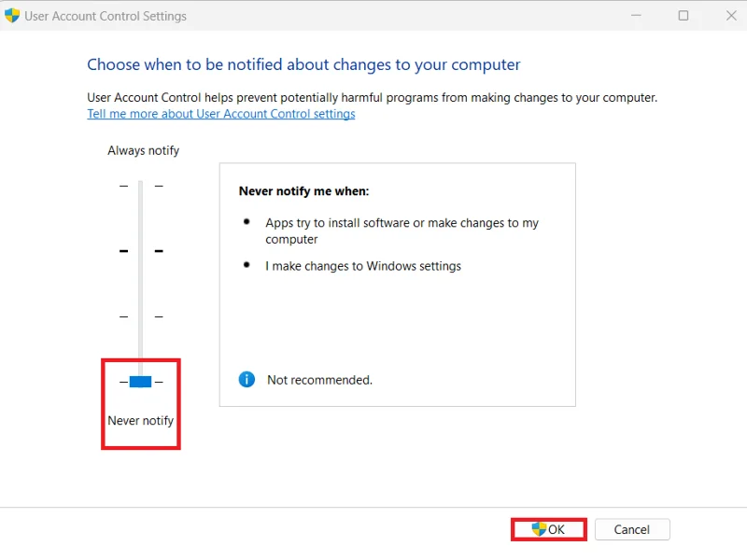Image resolution: width=747 pixels, height=560 pixels.
Task: Click the "Choose when to be notified" heading
Action: (303, 64)
